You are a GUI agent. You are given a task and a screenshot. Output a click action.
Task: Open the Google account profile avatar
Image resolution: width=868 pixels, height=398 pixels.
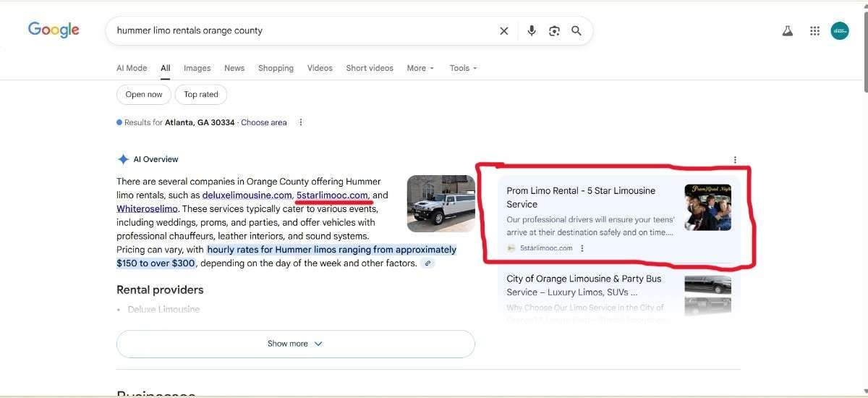[x=840, y=30]
